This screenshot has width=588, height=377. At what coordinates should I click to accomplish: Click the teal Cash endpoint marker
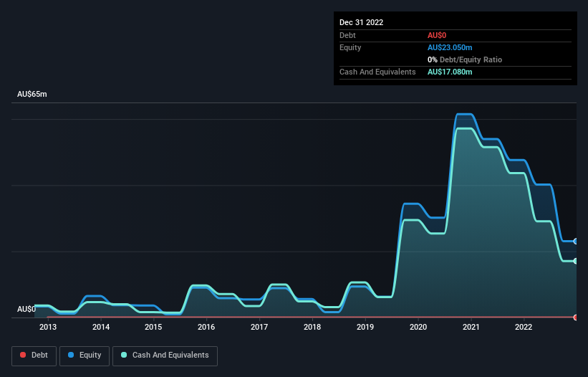click(576, 261)
